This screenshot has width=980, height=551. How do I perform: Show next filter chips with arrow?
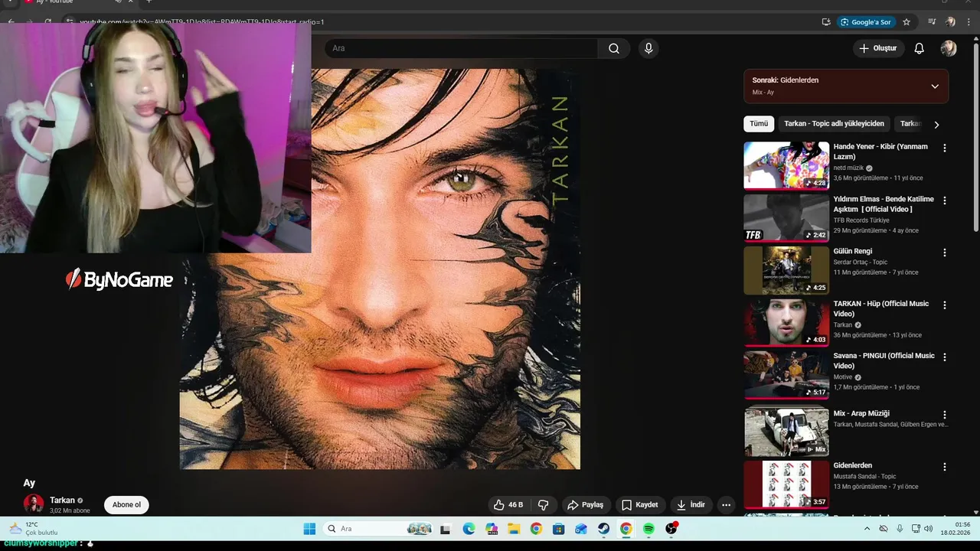(x=936, y=124)
